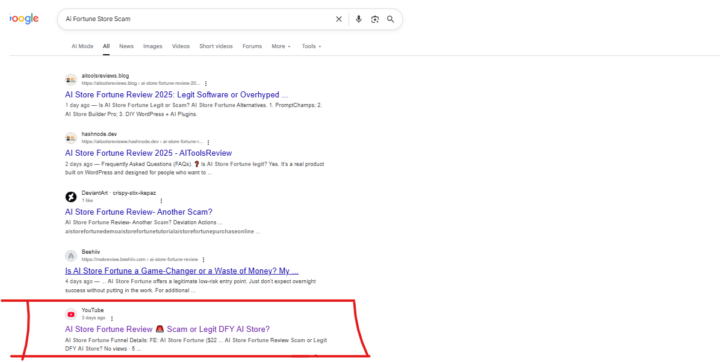Screen dimensions: 720x362
Task: Open 'AI Store Fortune Review 2025: Legit Software' link
Action: [x=176, y=95]
